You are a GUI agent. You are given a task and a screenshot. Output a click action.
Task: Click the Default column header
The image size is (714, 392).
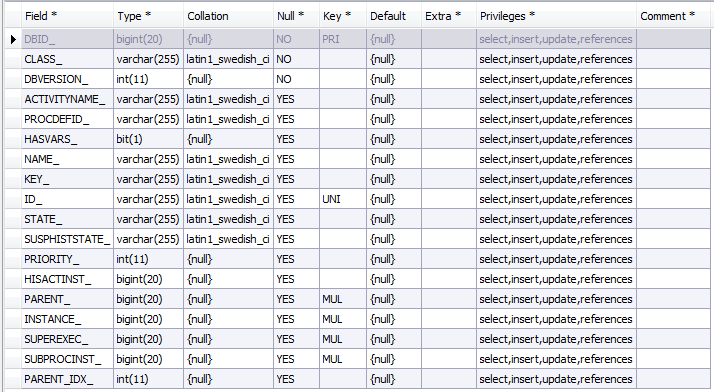click(393, 16)
